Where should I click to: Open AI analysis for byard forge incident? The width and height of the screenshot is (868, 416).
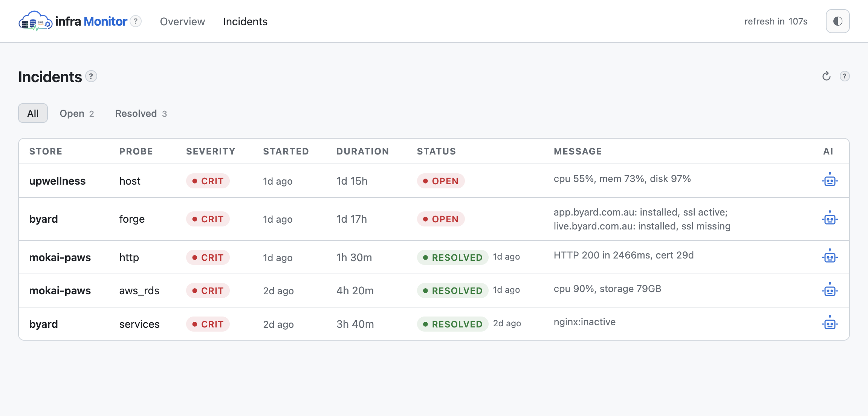830,219
